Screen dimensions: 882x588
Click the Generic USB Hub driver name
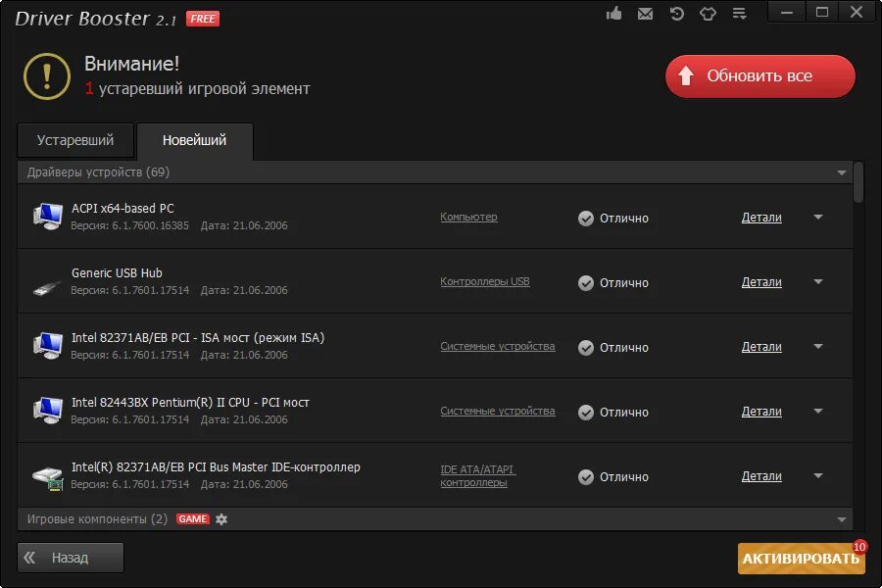(117, 272)
